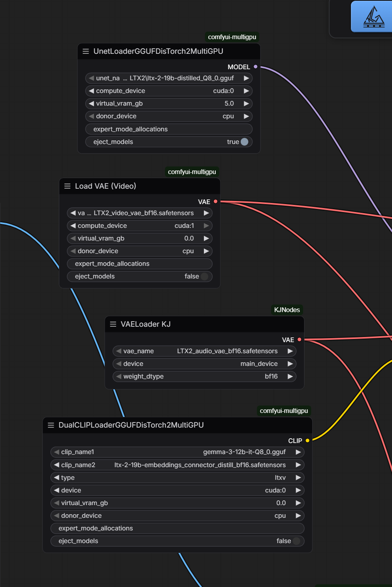Open clip_name1 gemma-3-12b-it-Q8_0.gguf combo
The height and width of the screenshot is (587, 392).
[x=177, y=452]
